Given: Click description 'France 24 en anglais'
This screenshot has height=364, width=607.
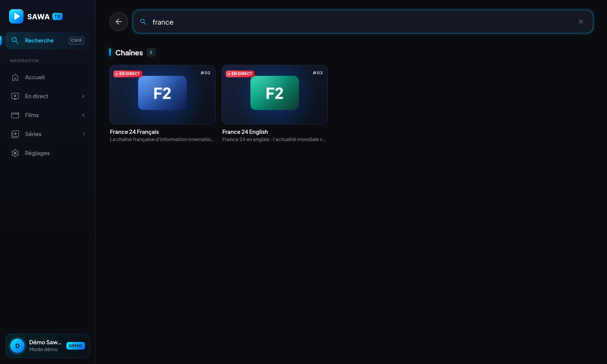Looking at the screenshot, I should (274, 140).
